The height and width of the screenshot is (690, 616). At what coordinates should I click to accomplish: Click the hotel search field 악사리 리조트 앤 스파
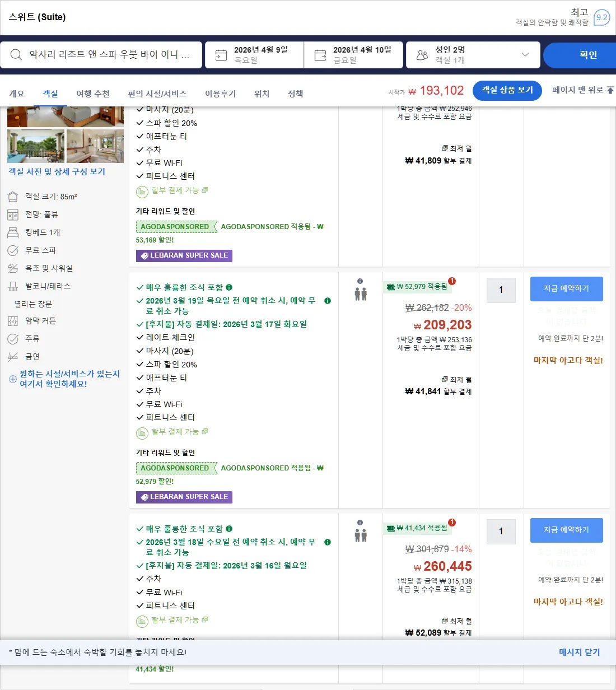[x=101, y=55]
